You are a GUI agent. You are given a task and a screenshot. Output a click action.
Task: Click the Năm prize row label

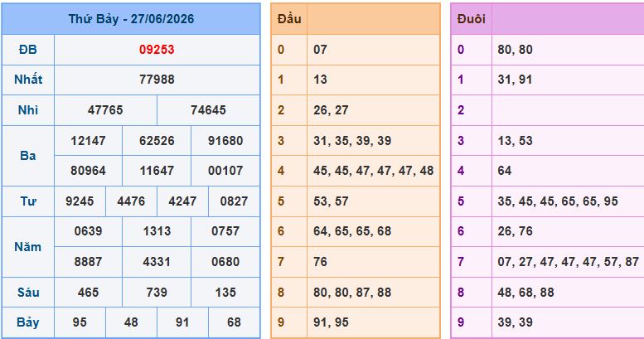point(28,246)
